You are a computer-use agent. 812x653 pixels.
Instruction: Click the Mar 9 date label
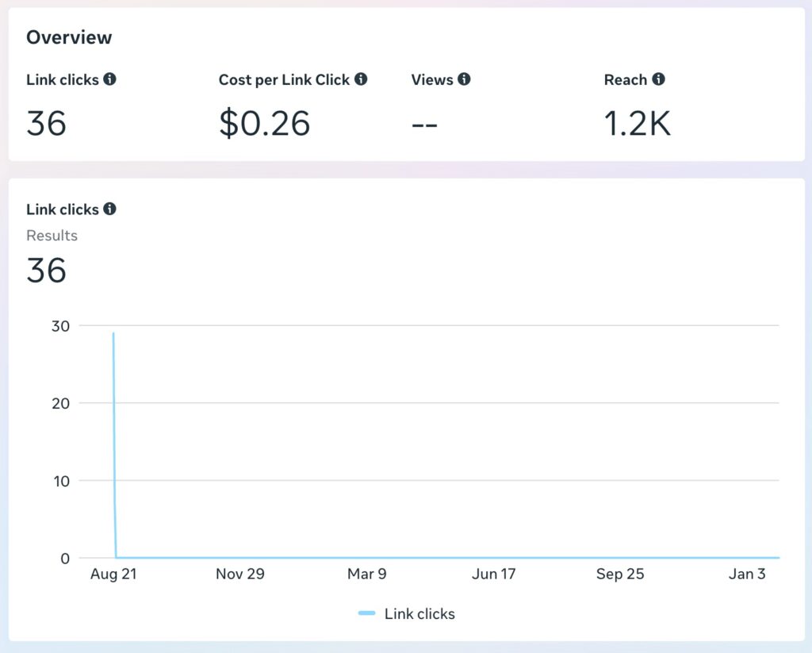[366, 574]
